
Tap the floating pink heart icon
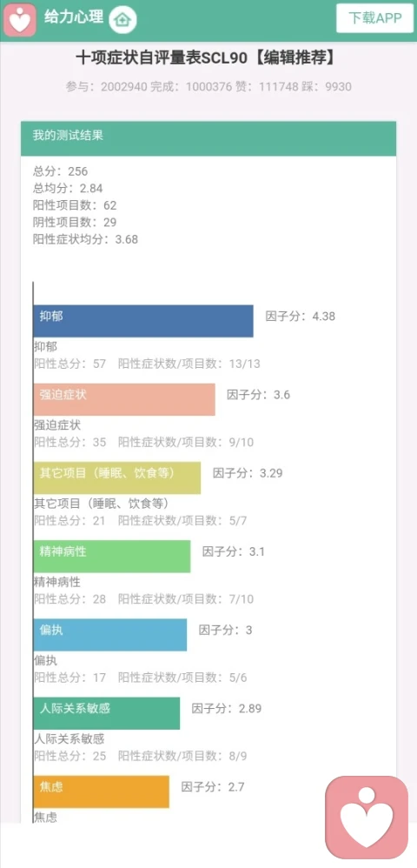tap(366, 817)
